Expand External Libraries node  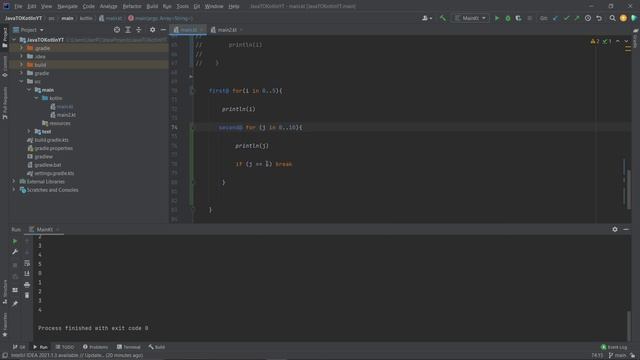pyautogui.click(x=14, y=182)
